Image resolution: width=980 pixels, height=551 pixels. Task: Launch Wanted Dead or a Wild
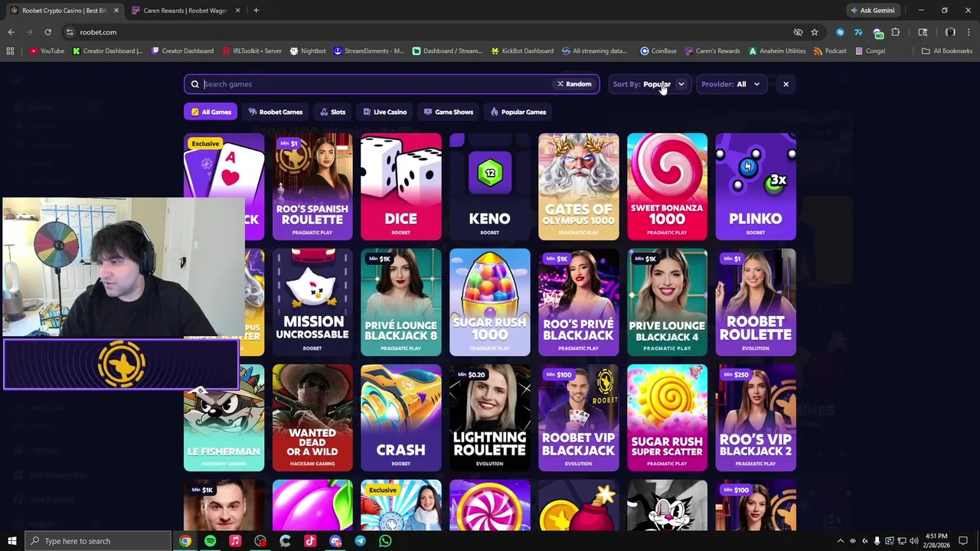point(312,418)
